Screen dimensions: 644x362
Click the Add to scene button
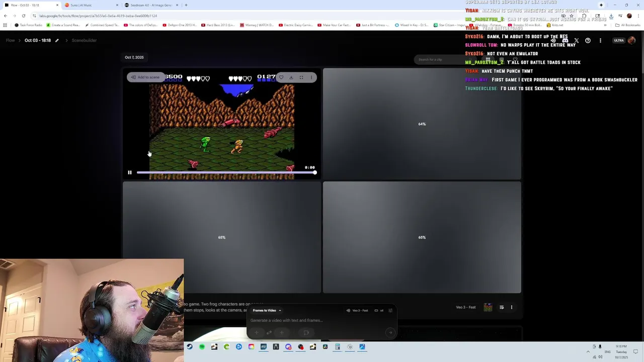point(145,77)
